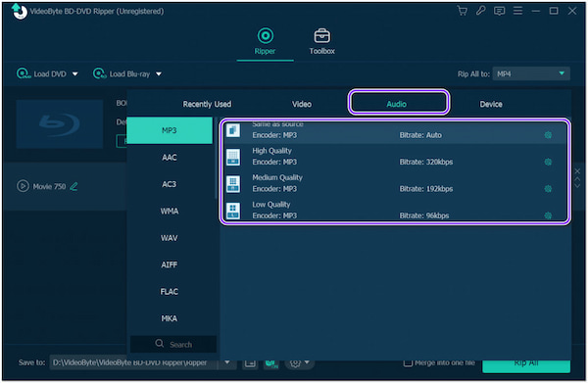This screenshot has width=588, height=383.
Task: Select Same as source preset icon
Action: 233,130
